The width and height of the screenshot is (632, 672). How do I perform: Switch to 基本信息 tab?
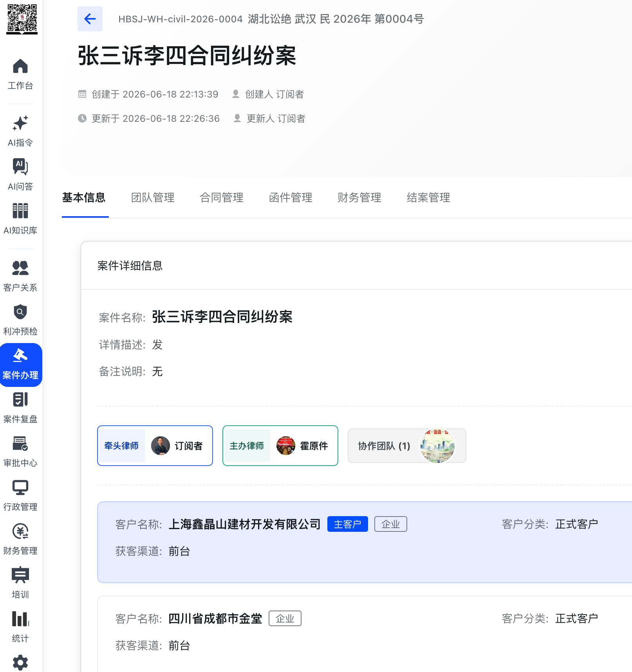(x=84, y=198)
